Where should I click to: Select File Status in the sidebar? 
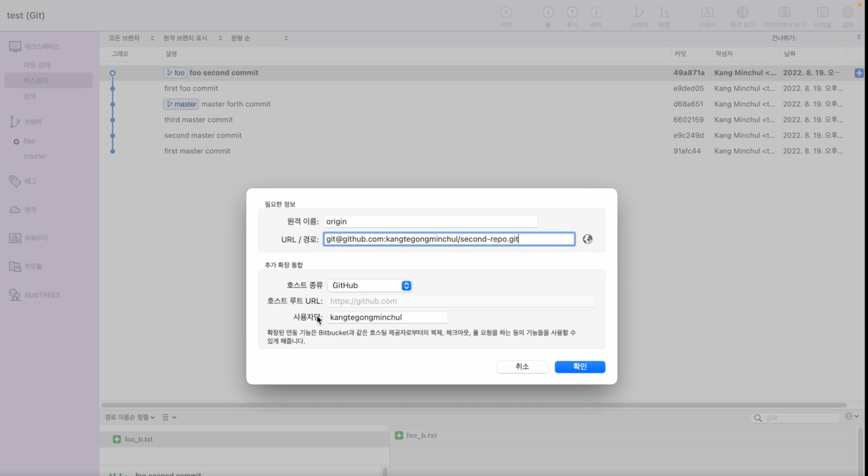click(37, 65)
